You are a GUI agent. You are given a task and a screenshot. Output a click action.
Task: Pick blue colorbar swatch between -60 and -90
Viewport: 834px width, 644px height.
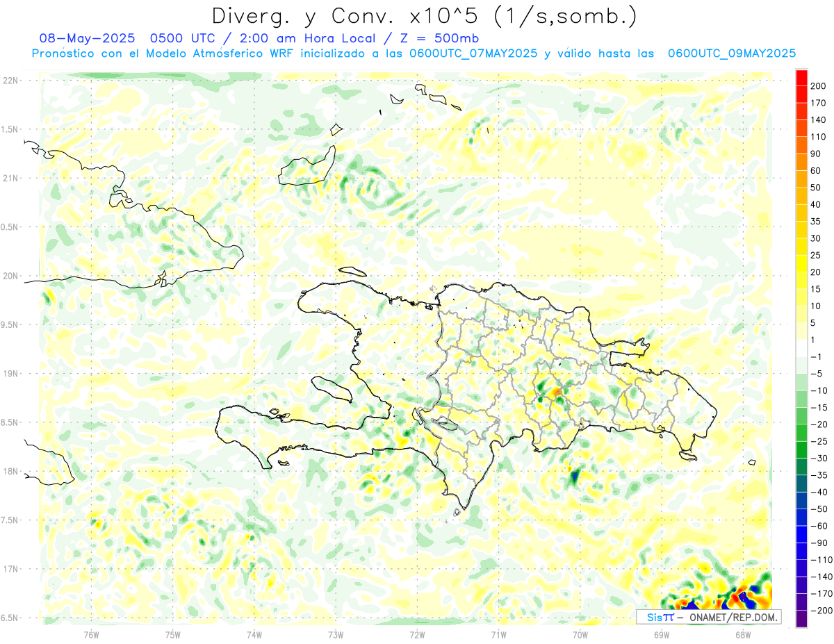(x=801, y=534)
